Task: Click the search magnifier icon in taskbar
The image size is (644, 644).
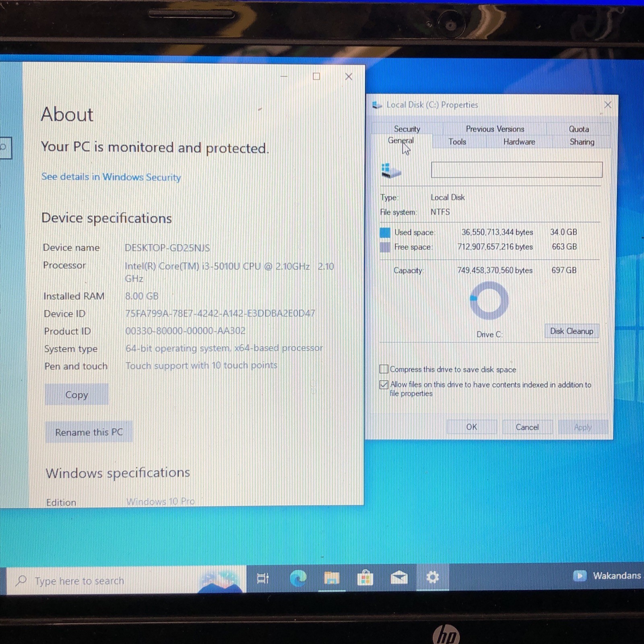Action: 21,580
